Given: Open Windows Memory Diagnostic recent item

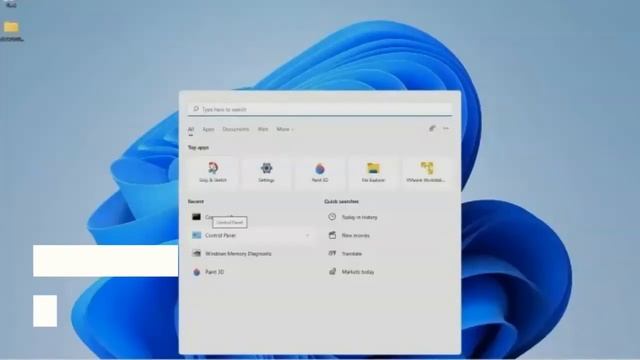Looking at the screenshot, I should (251, 253).
